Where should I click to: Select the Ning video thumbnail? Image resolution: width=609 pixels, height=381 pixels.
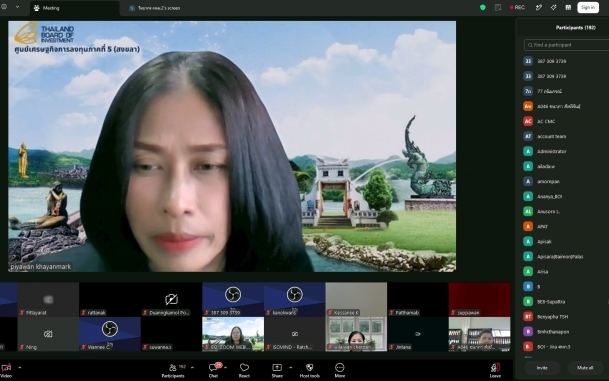pyautogui.click(x=48, y=334)
